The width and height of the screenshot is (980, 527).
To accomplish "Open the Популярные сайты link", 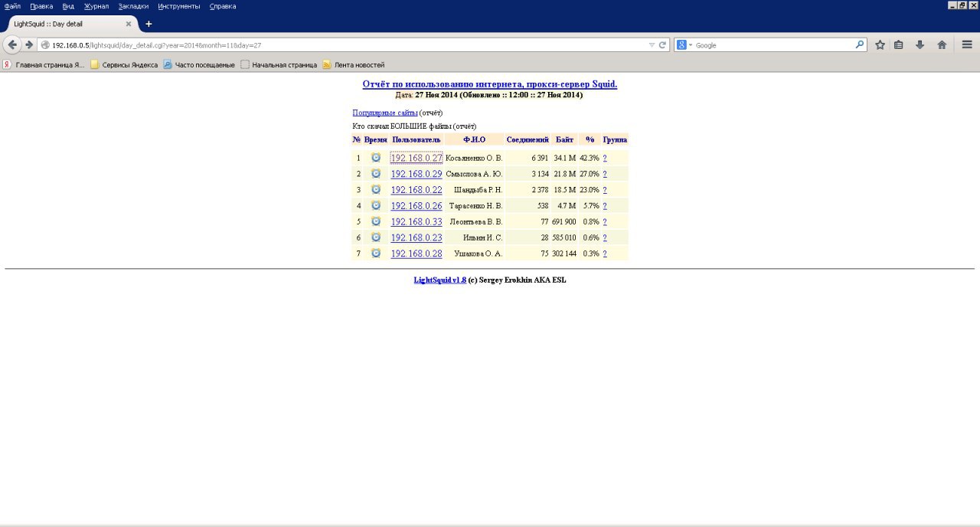I will tap(385, 113).
